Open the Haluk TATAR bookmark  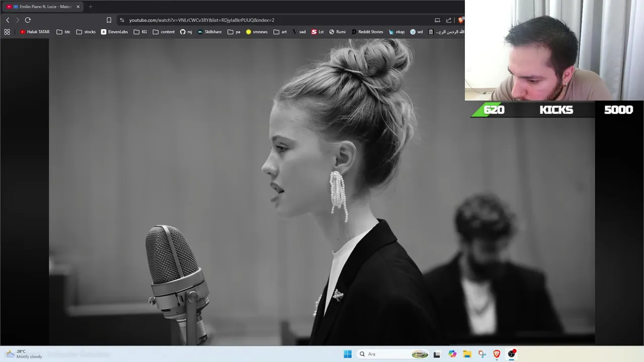35,32
